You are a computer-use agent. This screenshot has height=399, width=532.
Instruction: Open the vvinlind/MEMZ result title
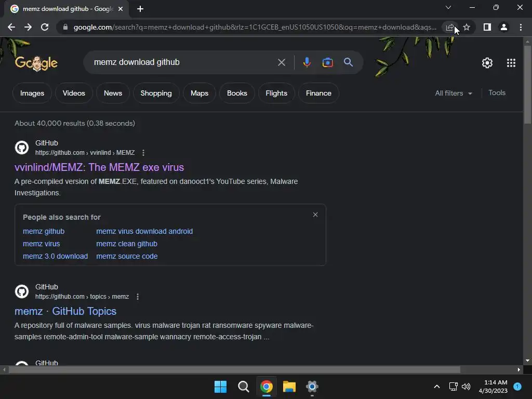click(x=99, y=167)
